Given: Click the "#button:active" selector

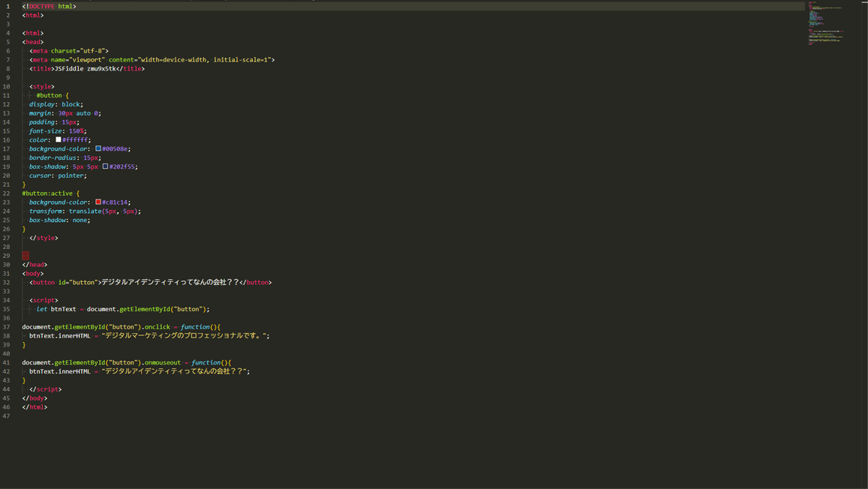Looking at the screenshot, I should coord(47,193).
